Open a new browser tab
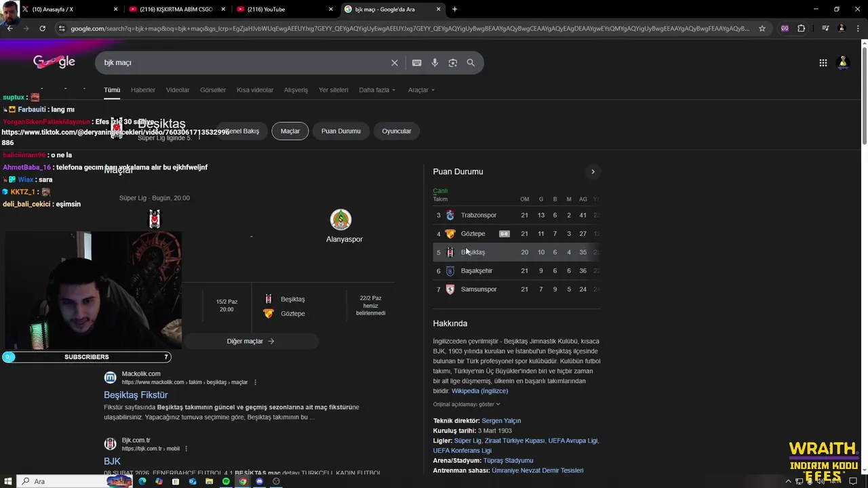Image resolution: width=868 pixels, height=488 pixels. [454, 9]
